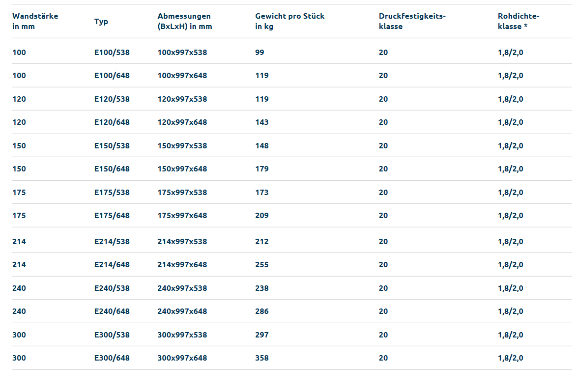This screenshot has width=579, height=392.
Task: Select type E120/648 cell
Action: pos(112,122)
